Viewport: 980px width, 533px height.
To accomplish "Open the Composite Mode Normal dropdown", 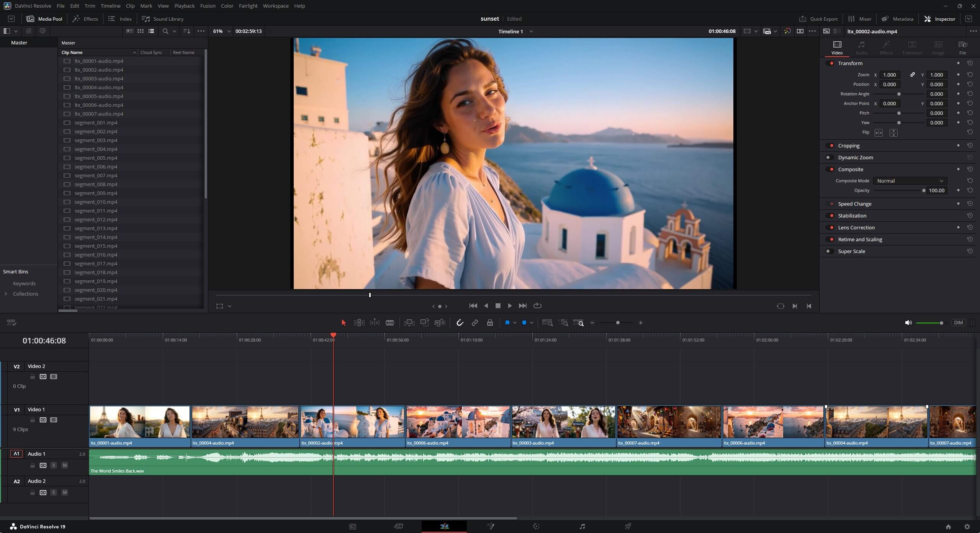I will pyautogui.click(x=910, y=181).
